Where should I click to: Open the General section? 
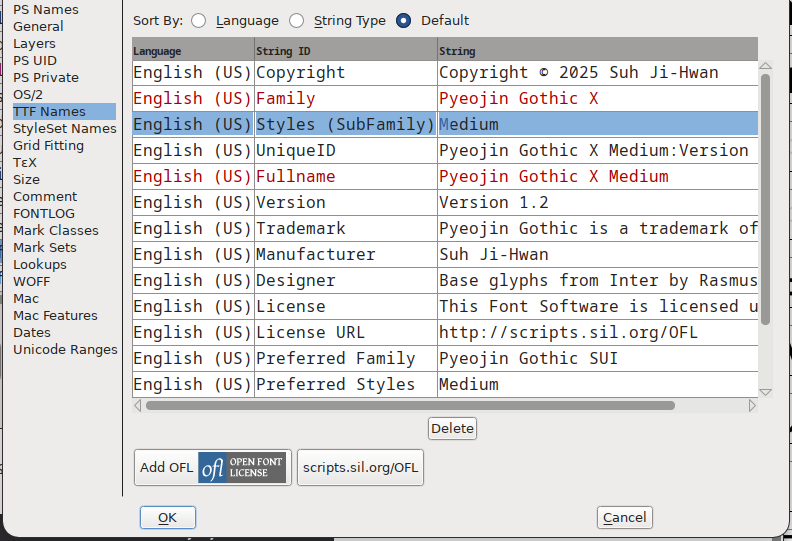click(38, 26)
